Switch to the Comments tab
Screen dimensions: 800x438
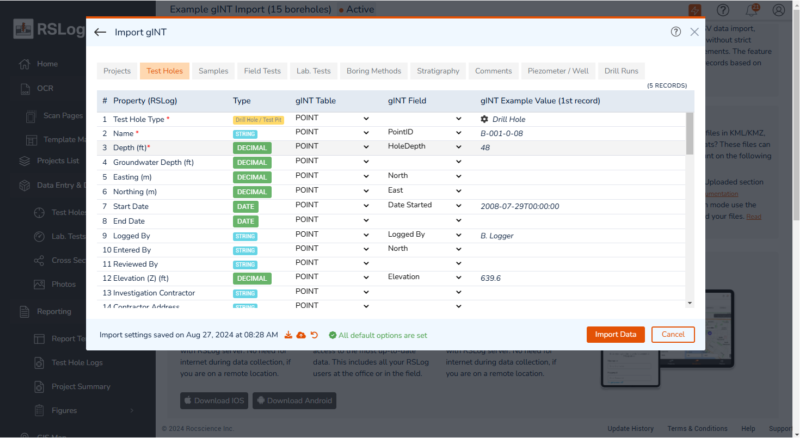pos(493,71)
